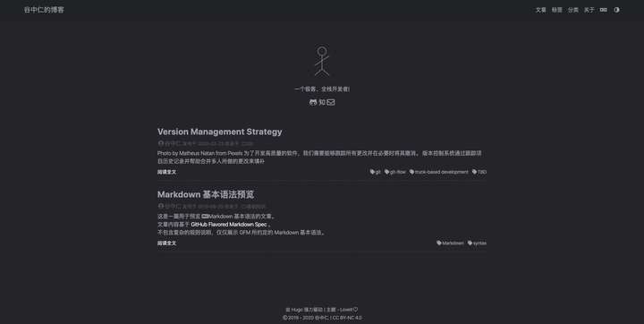Open the Markdown 基本语法预览 article
Viewport: 644px width, 324px height.
coord(206,194)
